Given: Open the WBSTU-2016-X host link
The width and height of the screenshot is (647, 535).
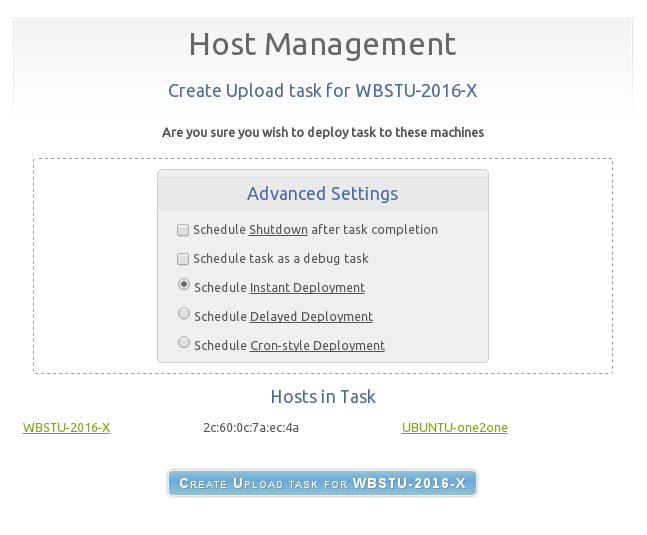Looking at the screenshot, I should (x=66, y=428).
